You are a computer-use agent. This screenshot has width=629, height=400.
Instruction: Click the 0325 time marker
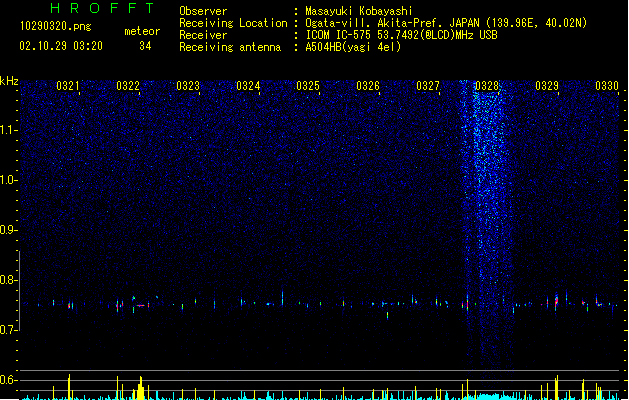(x=308, y=86)
